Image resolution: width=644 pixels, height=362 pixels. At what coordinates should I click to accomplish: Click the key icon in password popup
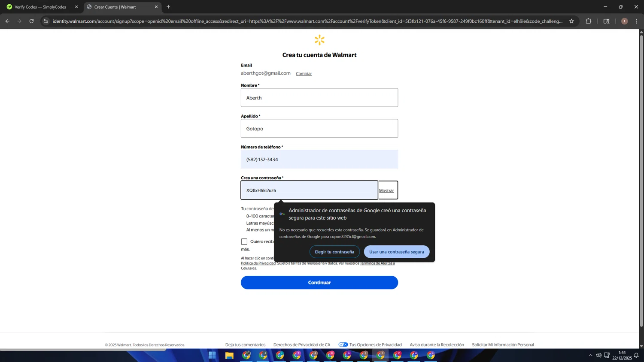pos(282,214)
